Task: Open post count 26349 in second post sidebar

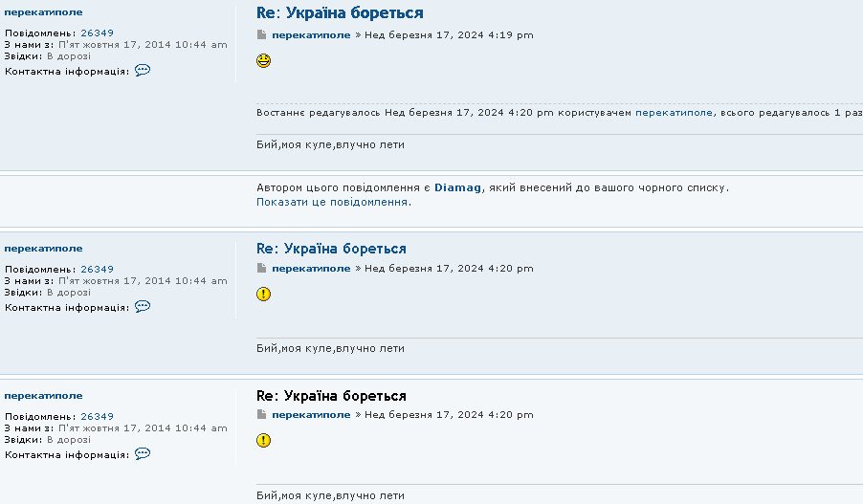Action: click(97, 269)
